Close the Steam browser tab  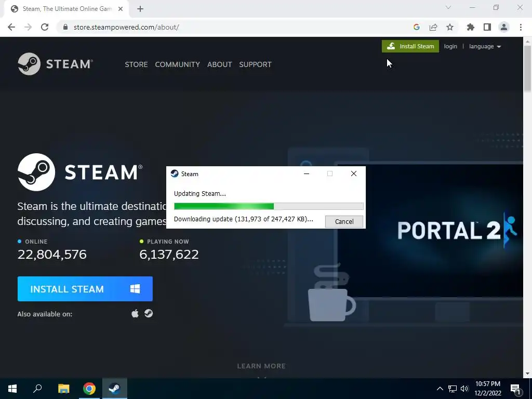click(121, 9)
